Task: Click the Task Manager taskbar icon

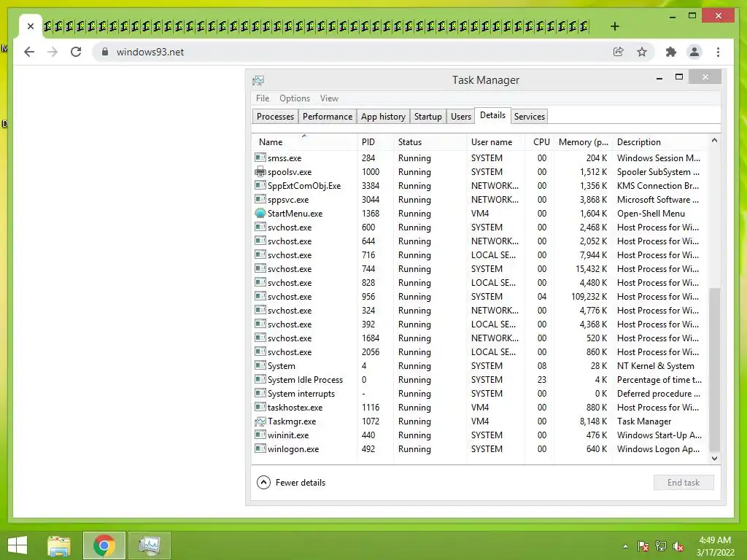Action: [x=149, y=545]
